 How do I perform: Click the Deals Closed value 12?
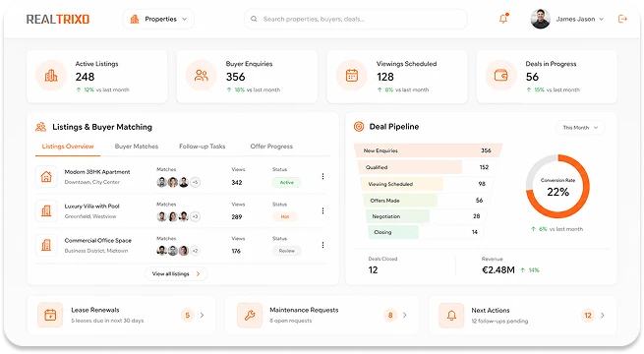coord(373,270)
